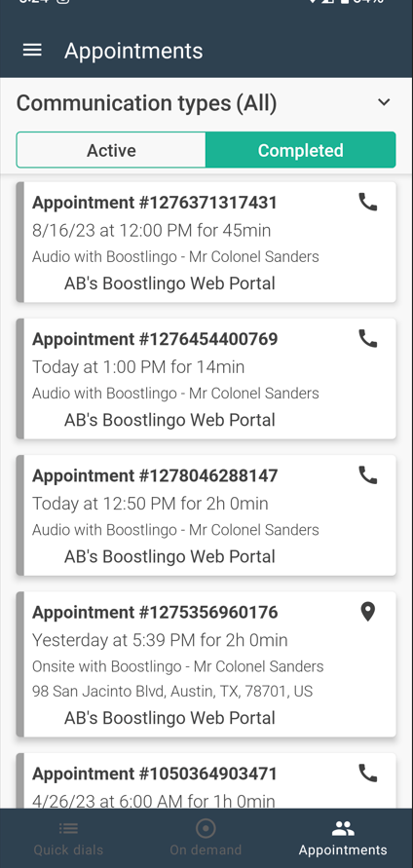Open the 4/26/23 6:00 AM appointment
The width and height of the screenshot is (413, 868).
pos(206,781)
